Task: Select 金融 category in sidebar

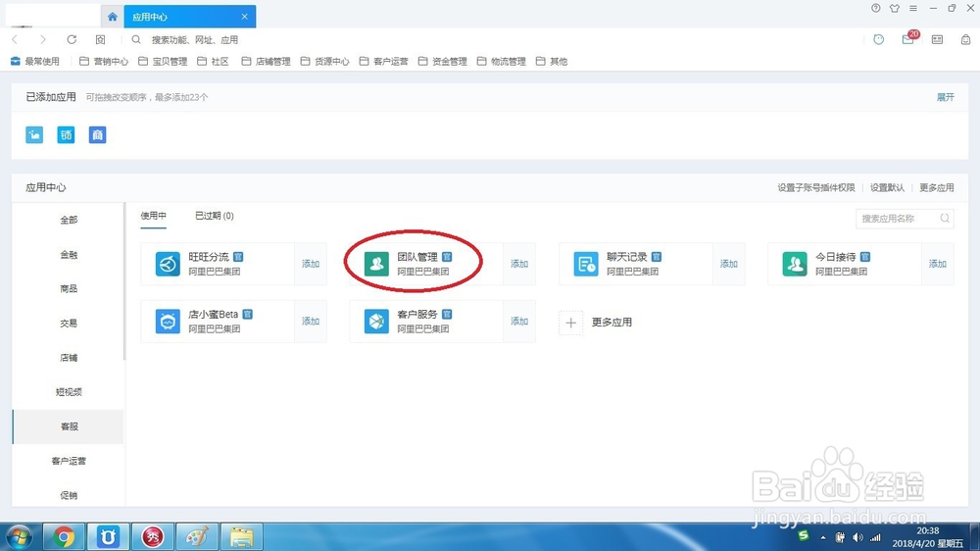Action: [69, 255]
